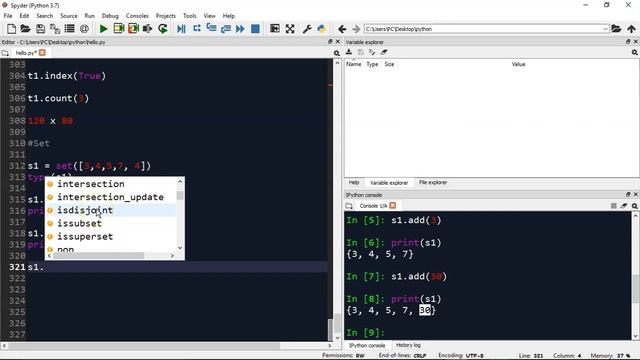Open the File menu
Screen dimensions: 640x360
(x=8, y=16)
